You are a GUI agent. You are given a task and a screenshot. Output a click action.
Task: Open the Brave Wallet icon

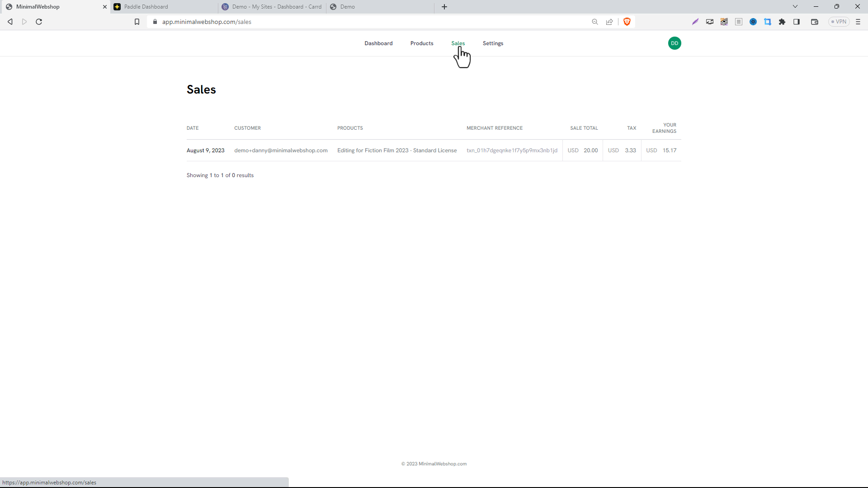[x=815, y=22]
